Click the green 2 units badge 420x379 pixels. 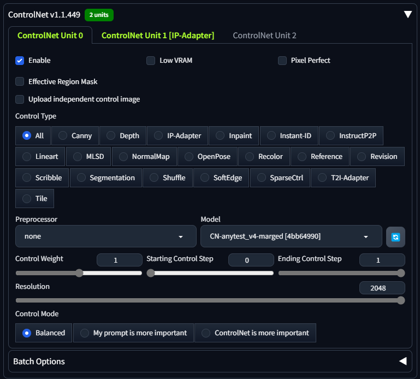pos(99,15)
